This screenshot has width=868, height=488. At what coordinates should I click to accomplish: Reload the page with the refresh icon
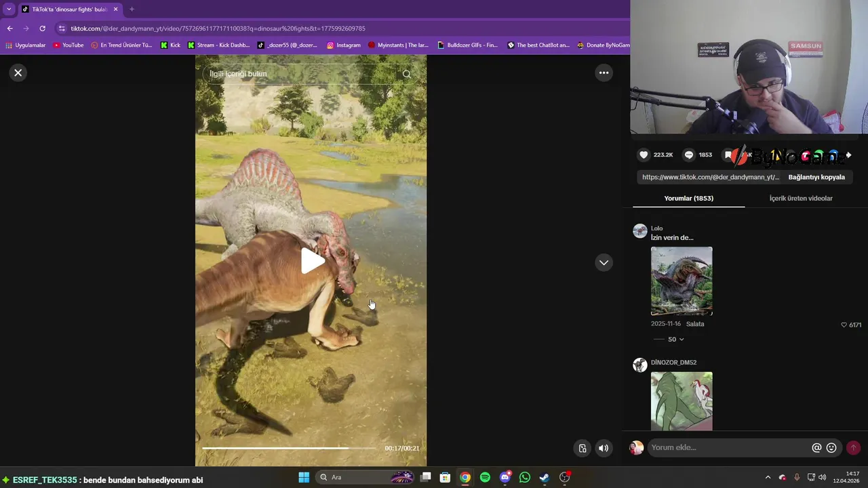point(42,28)
